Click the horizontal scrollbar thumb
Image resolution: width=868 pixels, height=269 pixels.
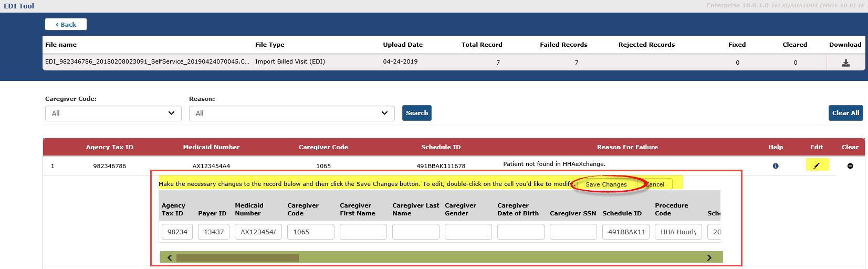coord(237,257)
